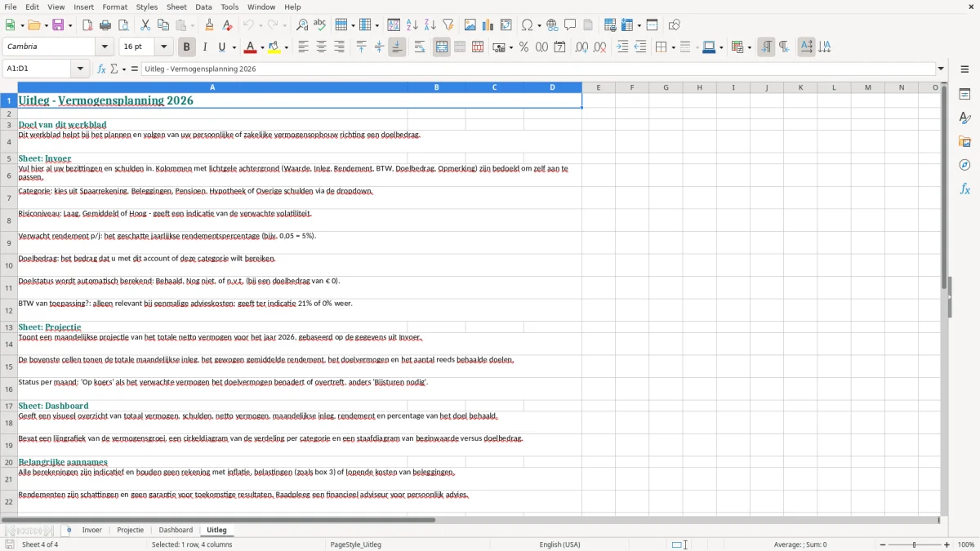Click the formula input line

click(538, 69)
